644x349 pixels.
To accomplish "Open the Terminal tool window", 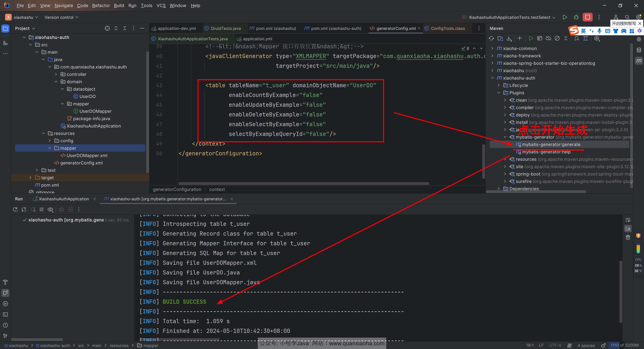I will click(5, 314).
